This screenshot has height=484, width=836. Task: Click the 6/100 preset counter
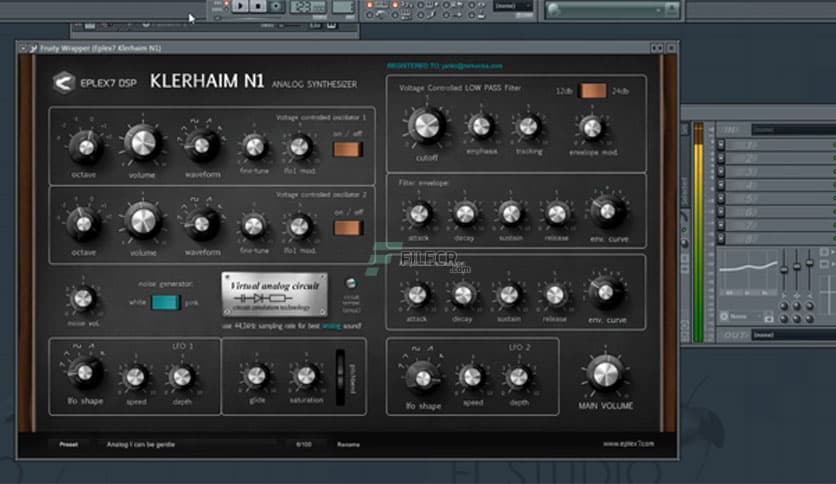pyautogui.click(x=304, y=444)
